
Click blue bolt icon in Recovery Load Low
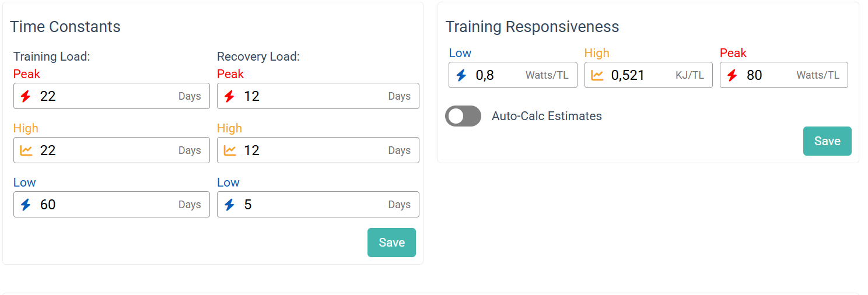[229, 205]
